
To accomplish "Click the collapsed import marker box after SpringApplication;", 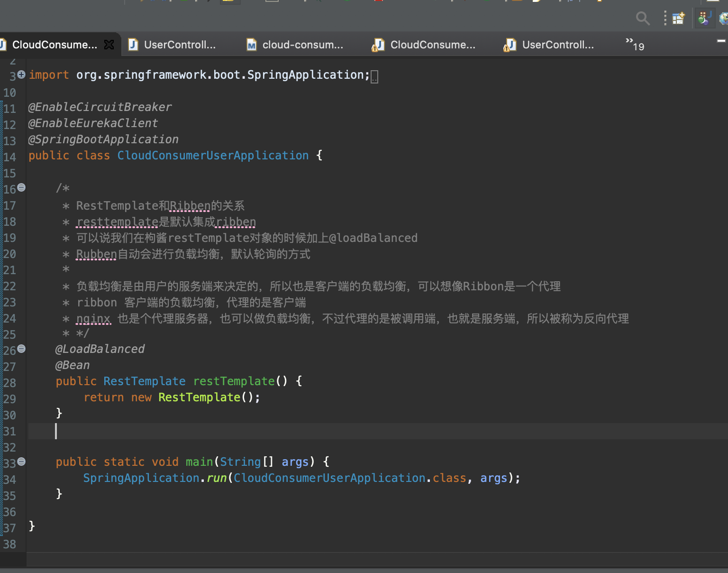I will coord(374,76).
